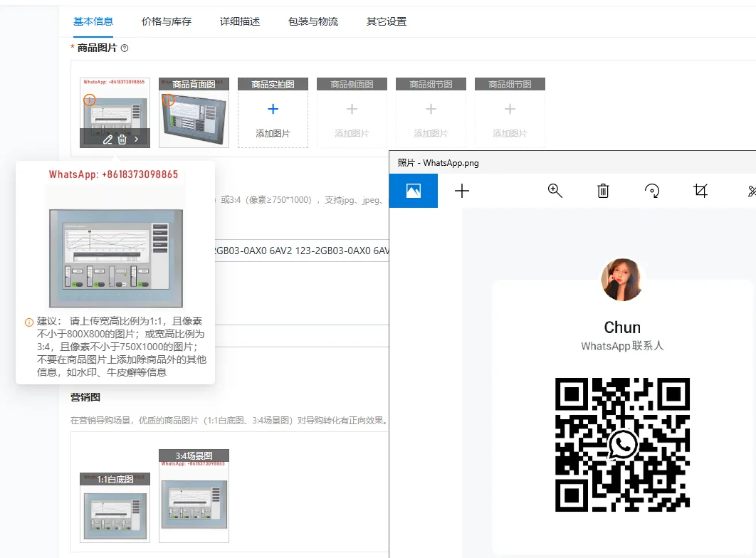
Task: Click the 商品图片 label text
Action: (97, 48)
